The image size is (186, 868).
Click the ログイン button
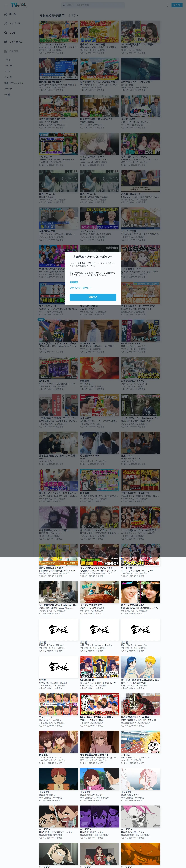point(177,5)
